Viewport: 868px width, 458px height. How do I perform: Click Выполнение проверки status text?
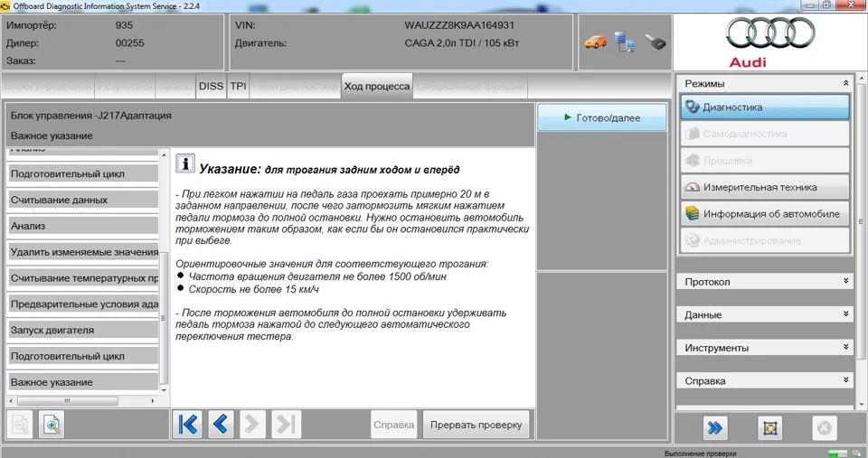click(700, 453)
